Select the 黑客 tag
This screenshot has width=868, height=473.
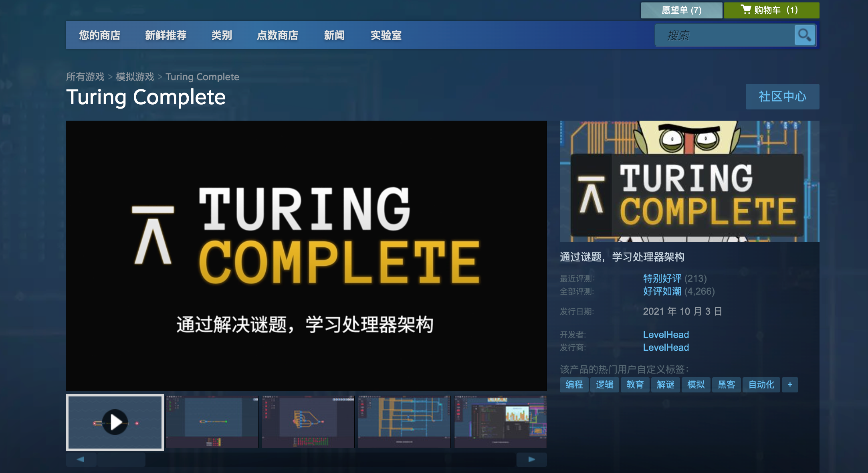coord(727,385)
